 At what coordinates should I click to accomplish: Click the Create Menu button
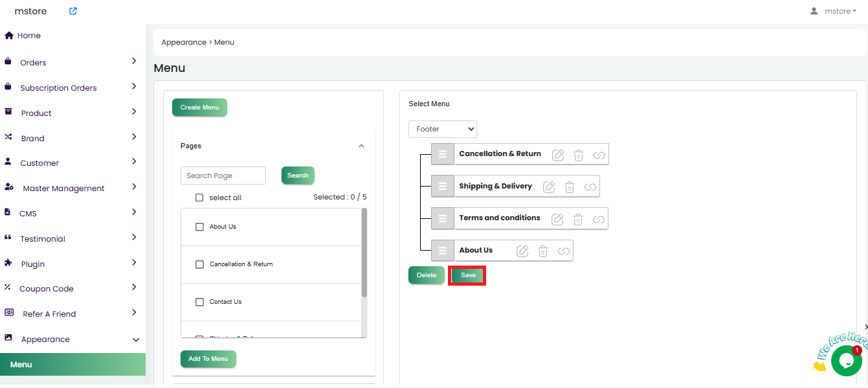click(x=199, y=108)
